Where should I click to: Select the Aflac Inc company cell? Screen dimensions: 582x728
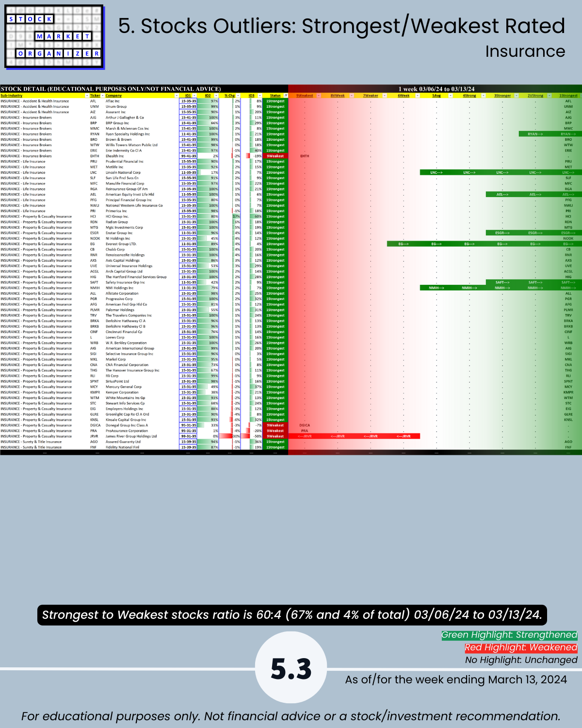113,101
